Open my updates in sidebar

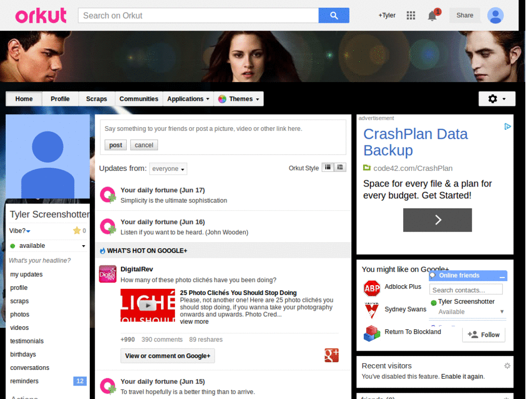[26, 274]
